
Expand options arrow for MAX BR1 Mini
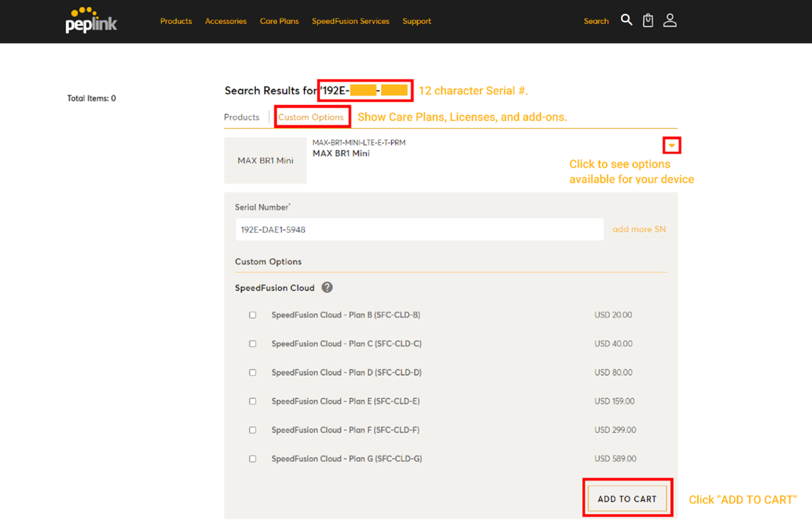pyautogui.click(x=671, y=146)
